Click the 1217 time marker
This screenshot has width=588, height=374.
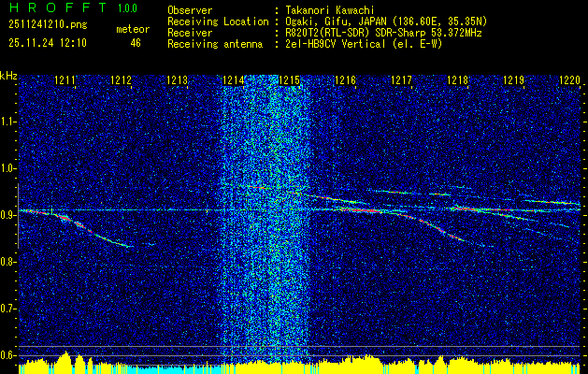(401, 80)
